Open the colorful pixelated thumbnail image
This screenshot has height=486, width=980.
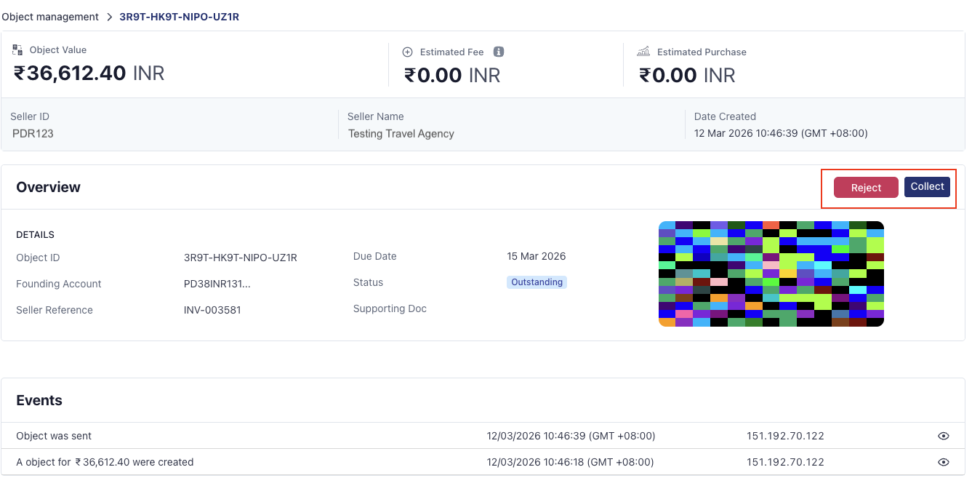point(771,274)
